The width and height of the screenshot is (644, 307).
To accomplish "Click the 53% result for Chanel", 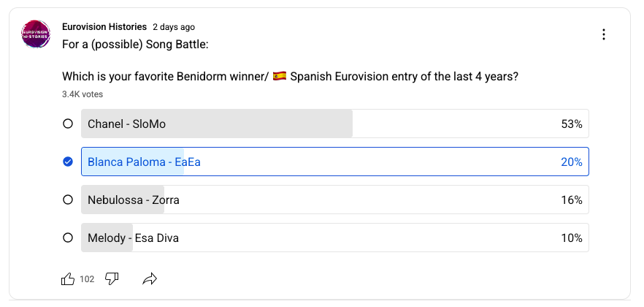I will coord(571,124).
